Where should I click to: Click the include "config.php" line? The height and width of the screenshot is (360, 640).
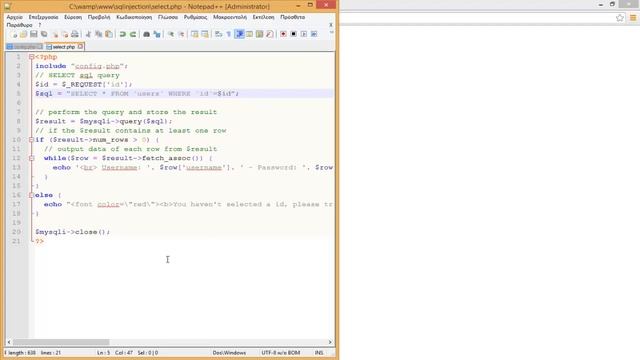click(x=82, y=66)
